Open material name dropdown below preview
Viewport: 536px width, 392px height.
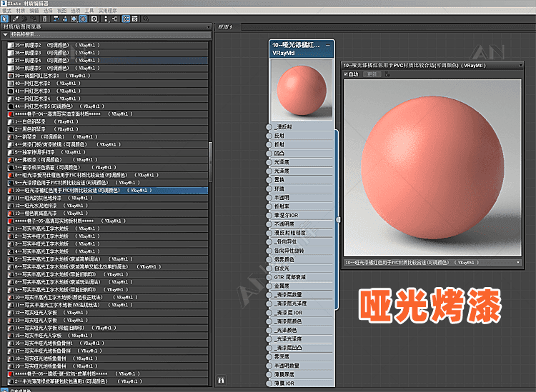[x=518, y=263]
